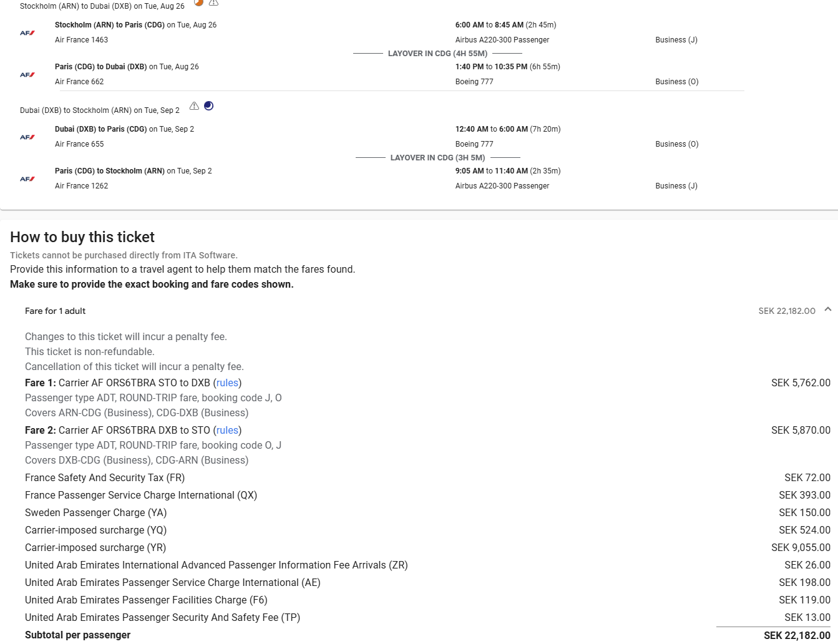Viewport: 838px width, 644px height.
Task: Open rules link for Fare 2
Action: click(x=227, y=431)
